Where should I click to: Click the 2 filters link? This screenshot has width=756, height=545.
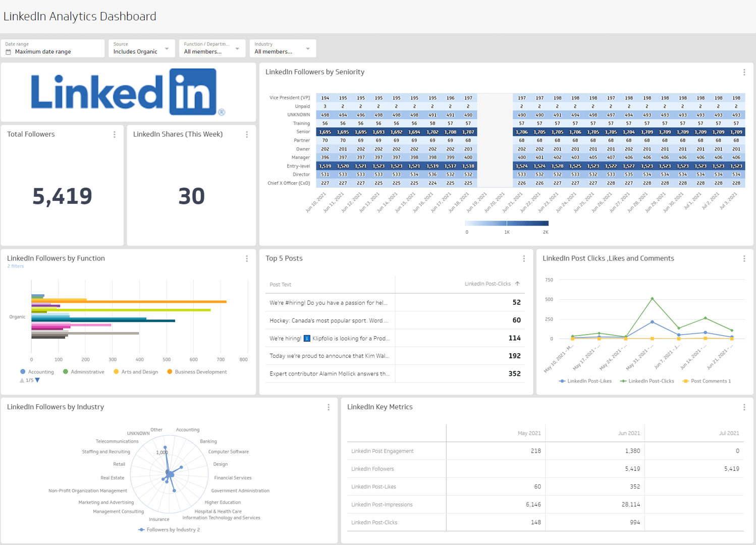tap(15, 266)
